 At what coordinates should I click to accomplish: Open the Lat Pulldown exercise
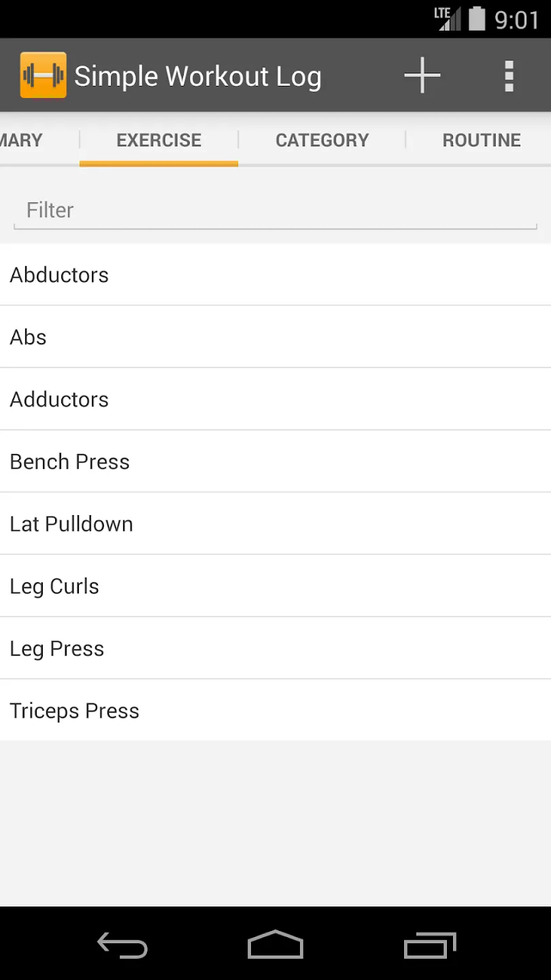[275, 523]
